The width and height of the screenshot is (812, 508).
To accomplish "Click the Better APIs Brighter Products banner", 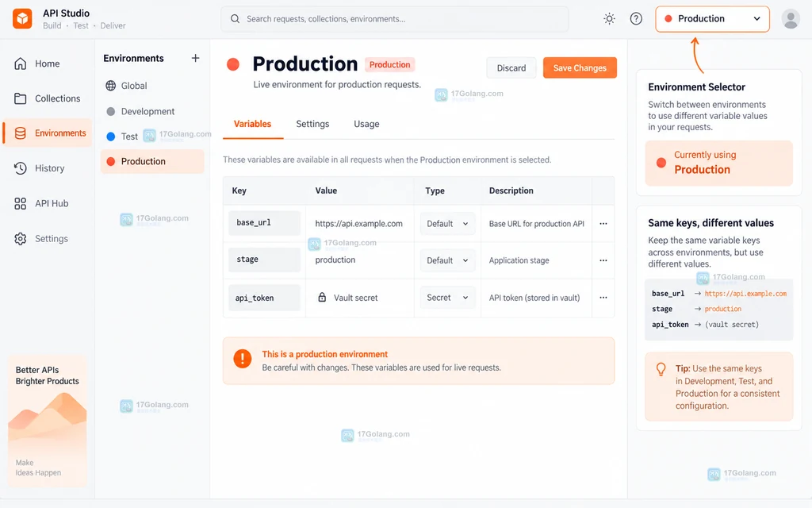I will [47, 421].
